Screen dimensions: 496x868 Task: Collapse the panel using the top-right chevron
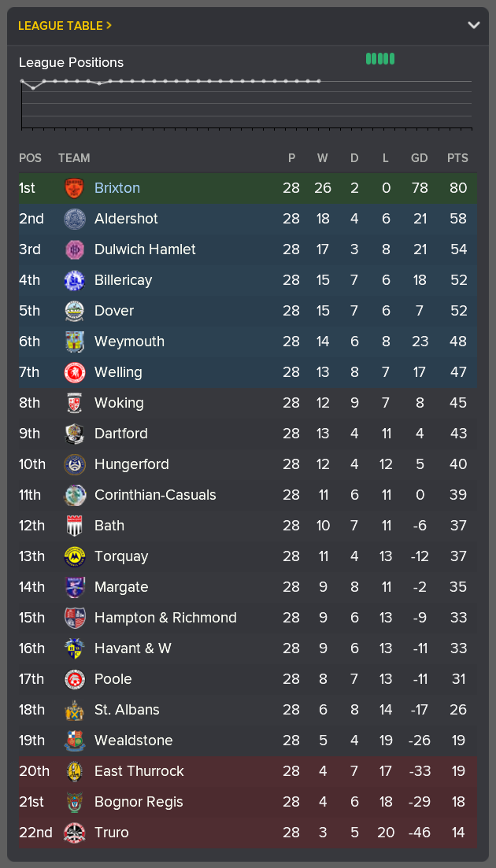click(474, 24)
